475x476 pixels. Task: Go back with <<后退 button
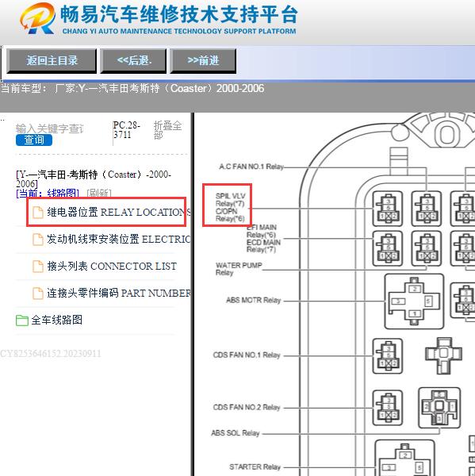coord(133,61)
